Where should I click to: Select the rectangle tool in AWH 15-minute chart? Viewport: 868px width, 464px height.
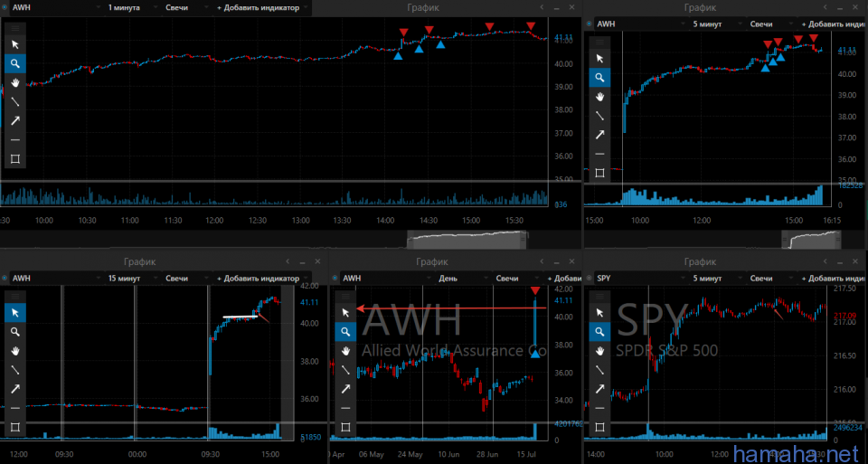pyautogui.click(x=15, y=427)
